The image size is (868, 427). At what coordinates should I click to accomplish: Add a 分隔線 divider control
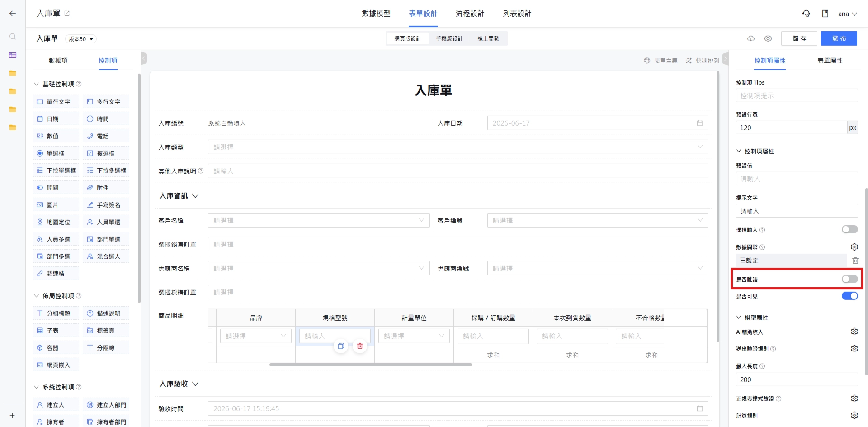tap(106, 348)
